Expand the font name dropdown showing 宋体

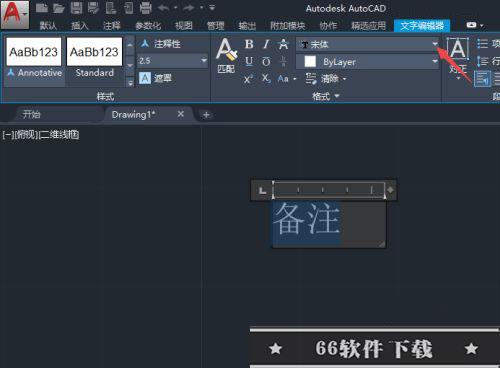435,44
